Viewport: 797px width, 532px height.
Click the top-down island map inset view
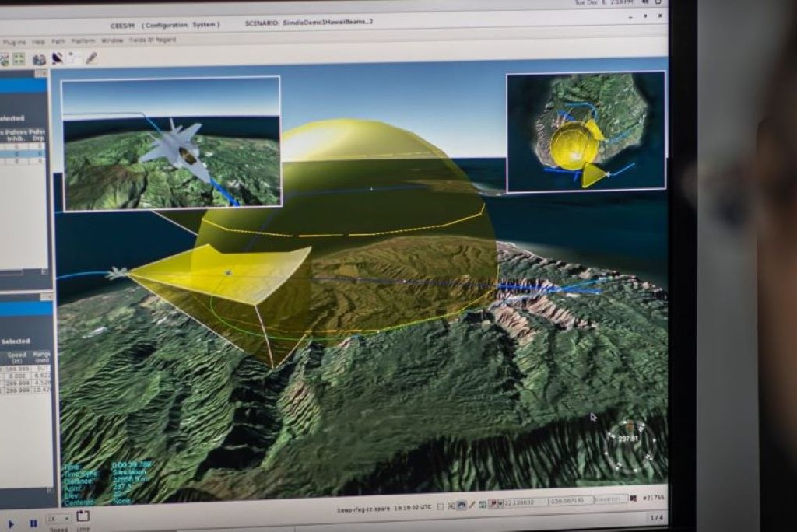click(x=585, y=131)
